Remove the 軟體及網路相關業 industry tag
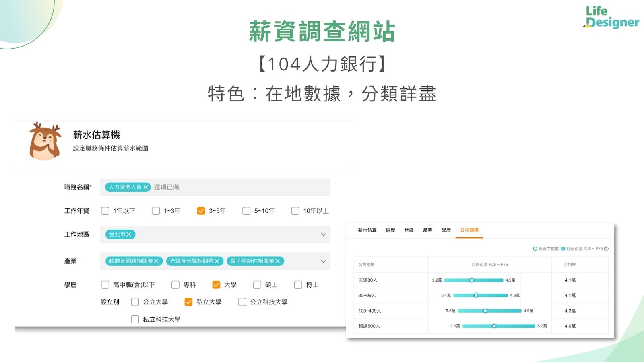Screen dimensions: 644x362 [157, 261]
